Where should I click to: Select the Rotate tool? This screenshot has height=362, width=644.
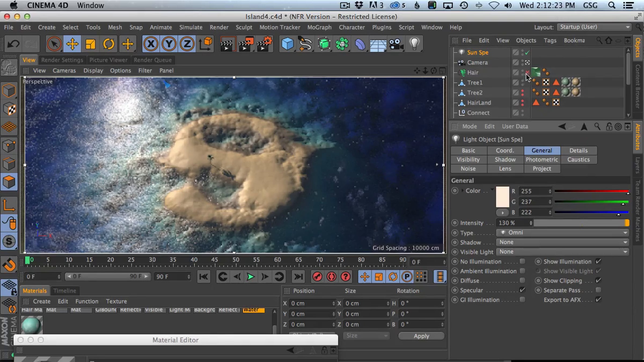pyautogui.click(x=108, y=44)
